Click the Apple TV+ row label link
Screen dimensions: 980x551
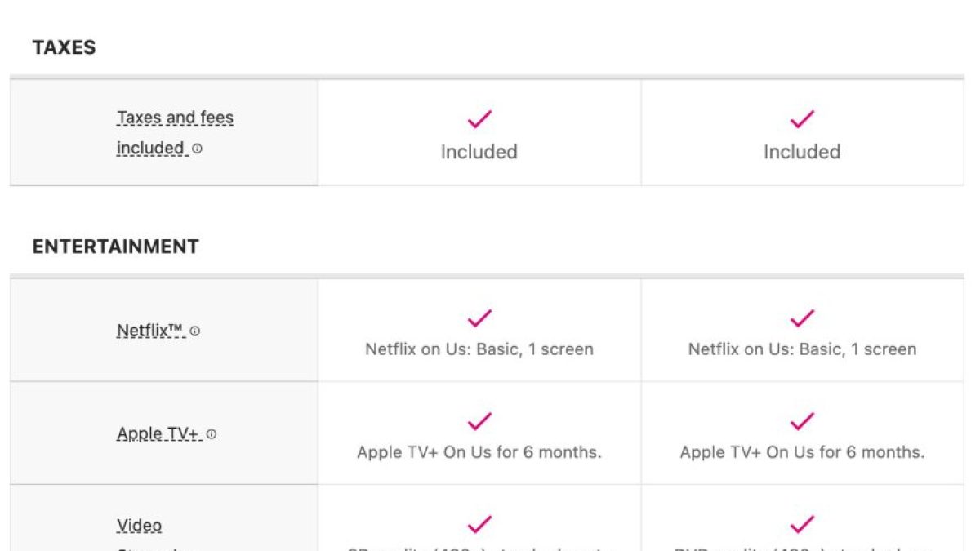(158, 434)
